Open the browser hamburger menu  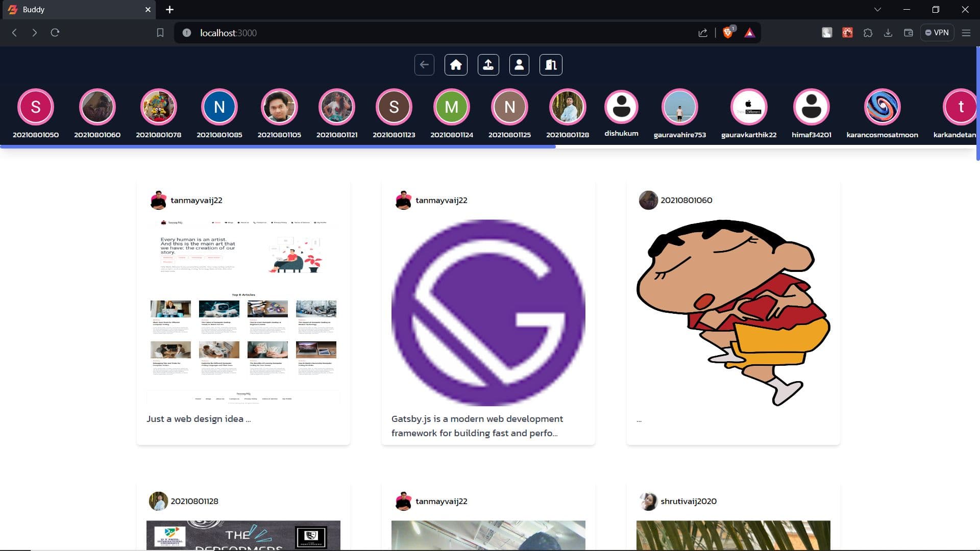[966, 33]
